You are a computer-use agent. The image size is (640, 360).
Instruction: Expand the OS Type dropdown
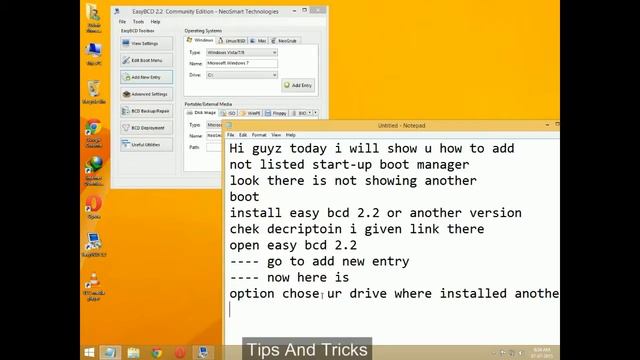click(242, 52)
